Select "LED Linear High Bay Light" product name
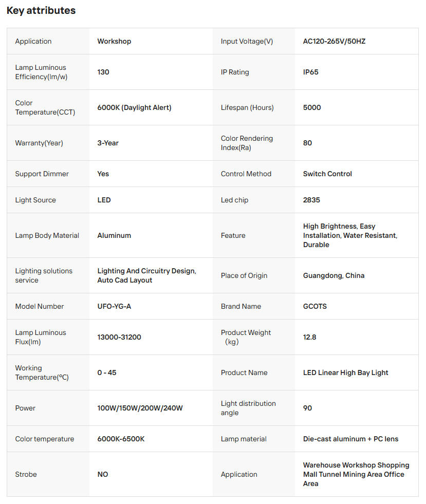426x504 pixels. click(345, 372)
